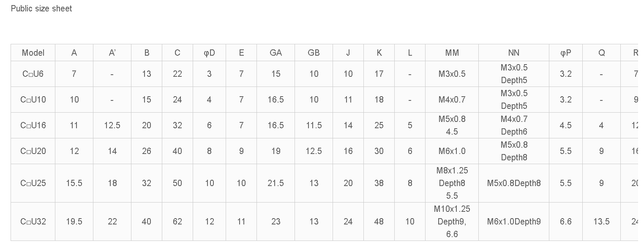Click the C□U16 model cell

point(33,125)
